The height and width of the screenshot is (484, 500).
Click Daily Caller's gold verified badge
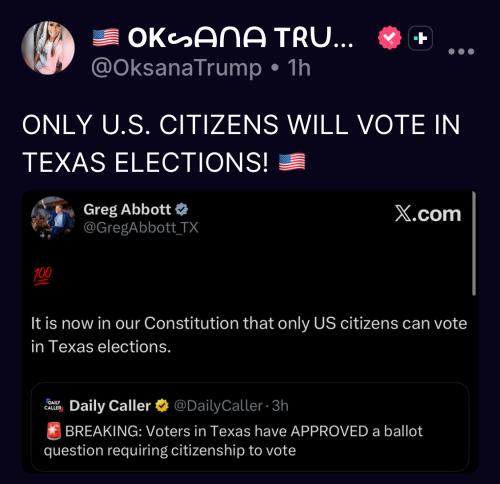click(162, 406)
